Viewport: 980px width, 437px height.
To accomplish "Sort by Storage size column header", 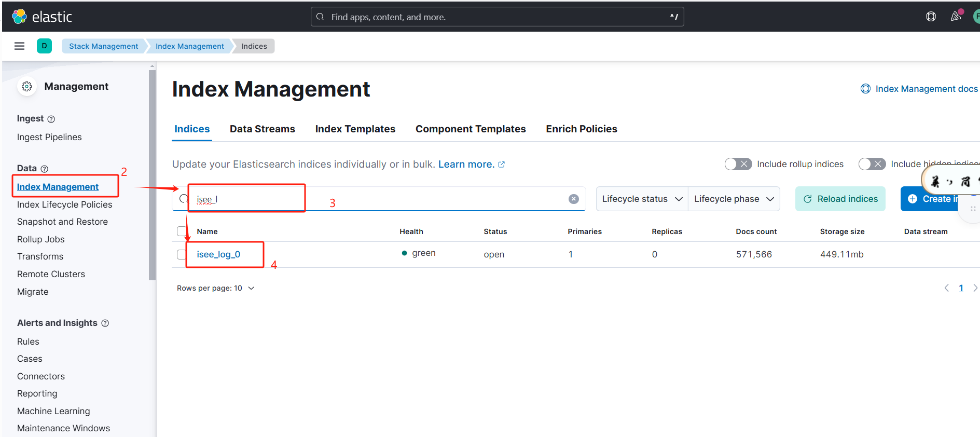I will click(842, 231).
